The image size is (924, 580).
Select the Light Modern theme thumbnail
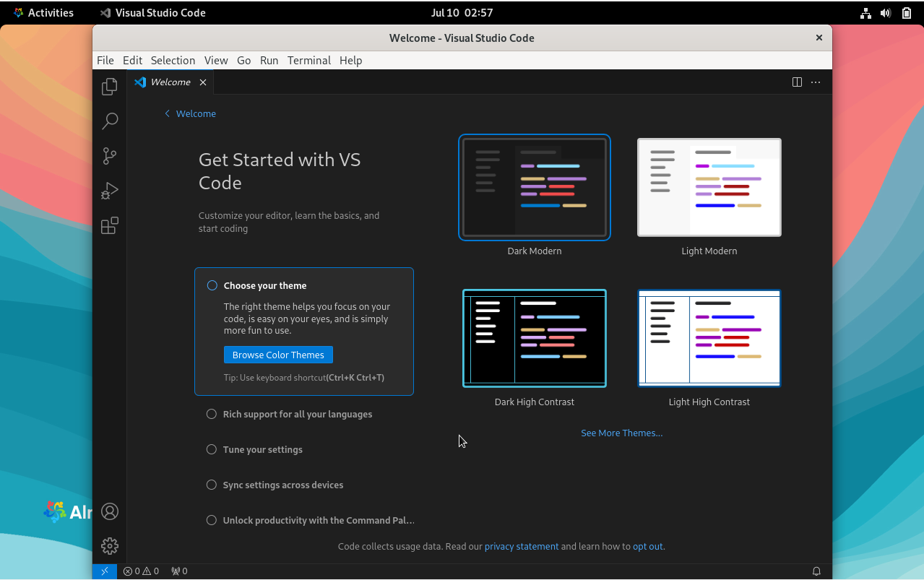click(709, 187)
